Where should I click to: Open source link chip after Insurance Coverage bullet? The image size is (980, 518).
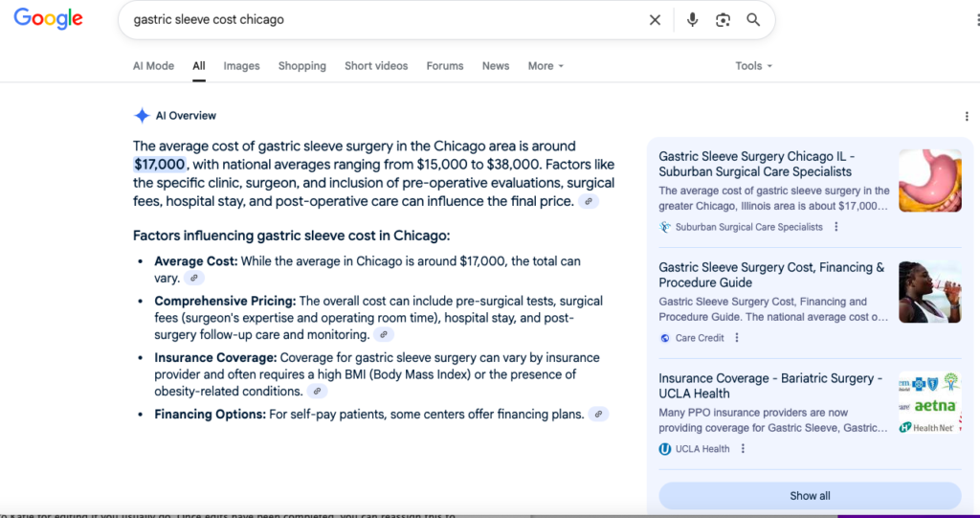(317, 392)
